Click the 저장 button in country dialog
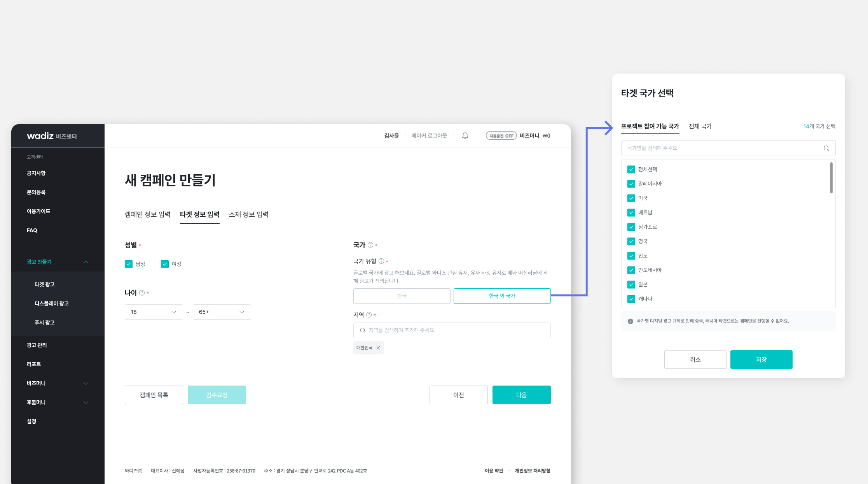 click(761, 359)
